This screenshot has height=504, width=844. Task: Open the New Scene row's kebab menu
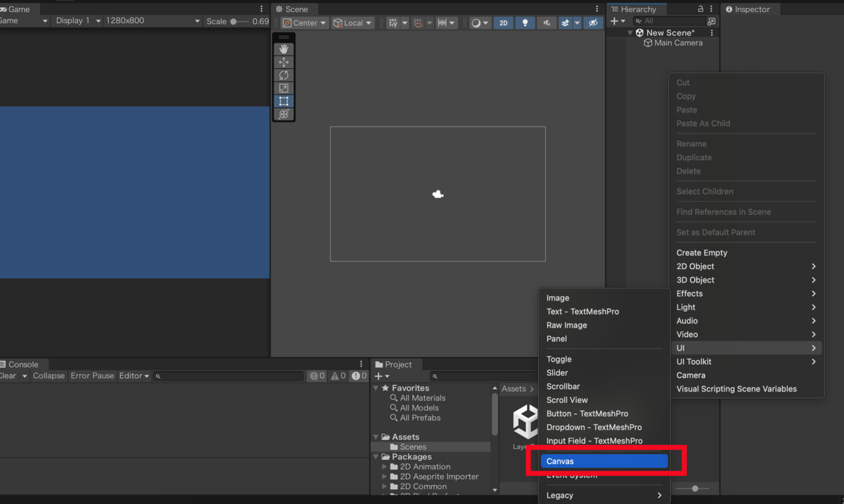[712, 33]
